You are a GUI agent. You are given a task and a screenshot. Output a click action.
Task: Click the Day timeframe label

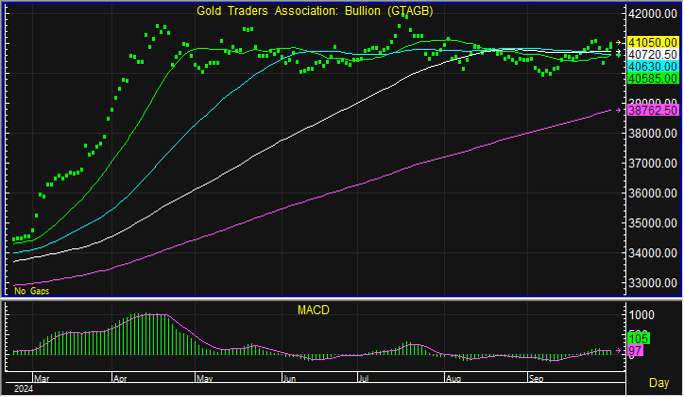[x=659, y=383]
